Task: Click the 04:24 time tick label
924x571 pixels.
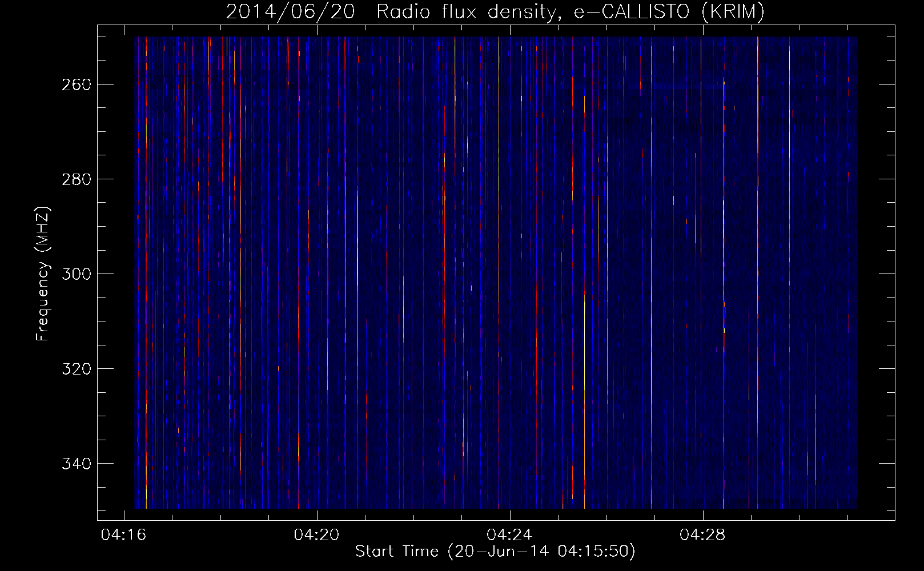Action: point(509,535)
